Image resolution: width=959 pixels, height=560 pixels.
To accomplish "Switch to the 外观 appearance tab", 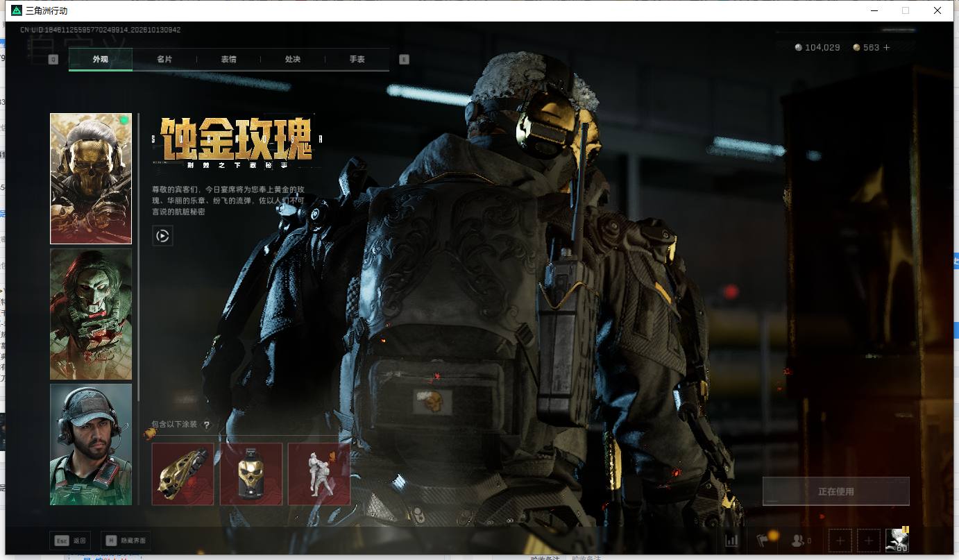I will [101, 60].
